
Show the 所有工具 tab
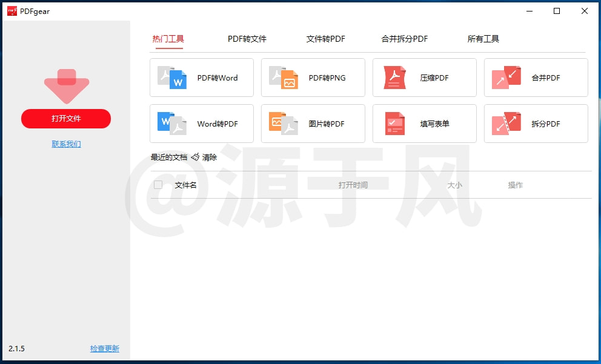(x=483, y=39)
